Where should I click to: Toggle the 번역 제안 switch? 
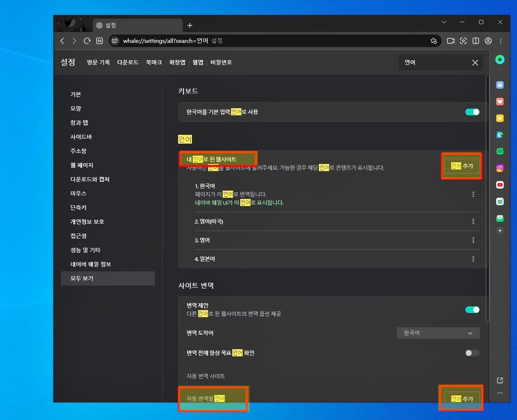click(x=472, y=310)
